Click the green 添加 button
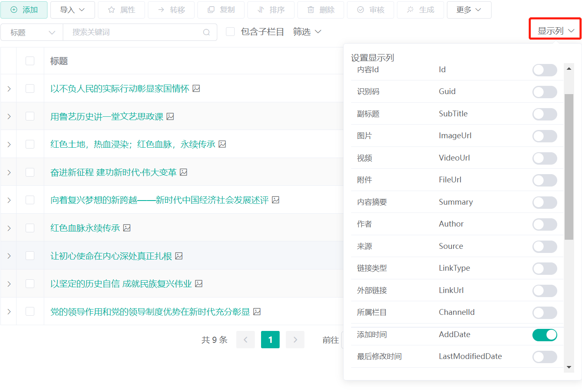This screenshot has height=392, width=582. coord(24,10)
